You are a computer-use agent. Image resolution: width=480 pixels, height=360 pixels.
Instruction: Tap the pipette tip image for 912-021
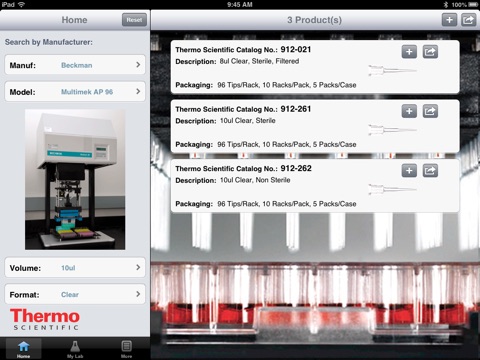392,71
